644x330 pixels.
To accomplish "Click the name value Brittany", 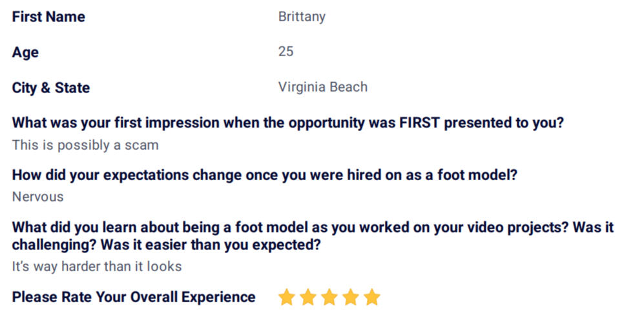I will click(302, 17).
